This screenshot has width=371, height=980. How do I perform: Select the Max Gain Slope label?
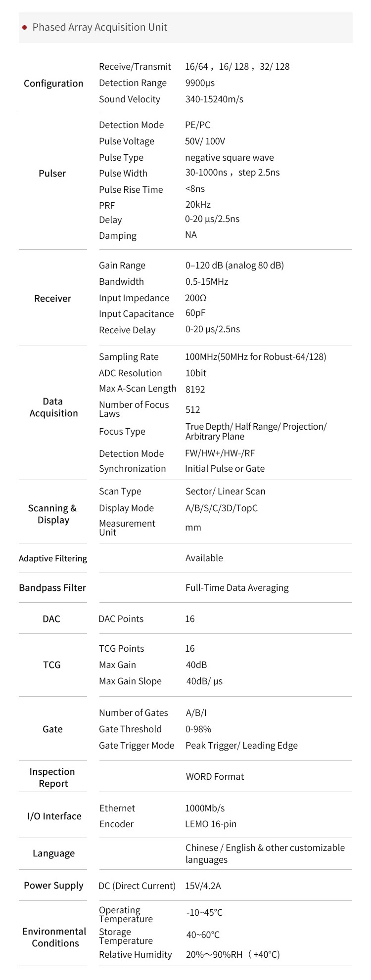coord(130,681)
